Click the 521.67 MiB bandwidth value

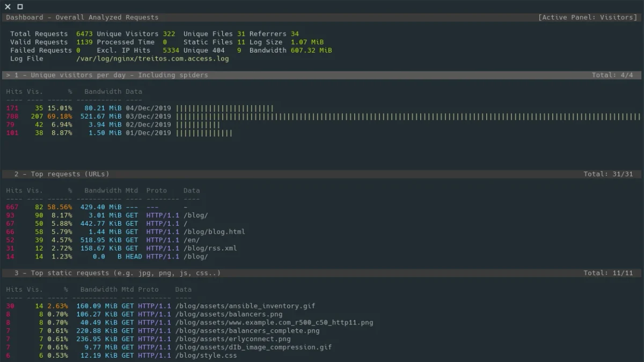(101, 116)
